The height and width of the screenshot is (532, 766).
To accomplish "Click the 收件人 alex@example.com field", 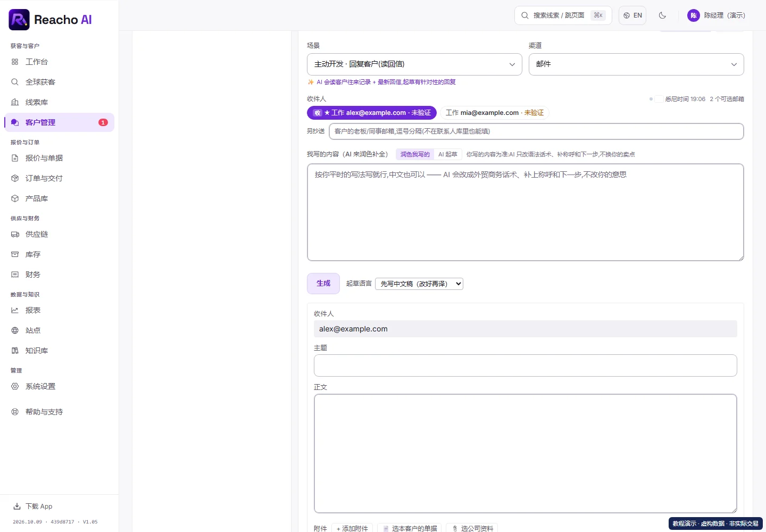I will pyautogui.click(x=526, y=329).
